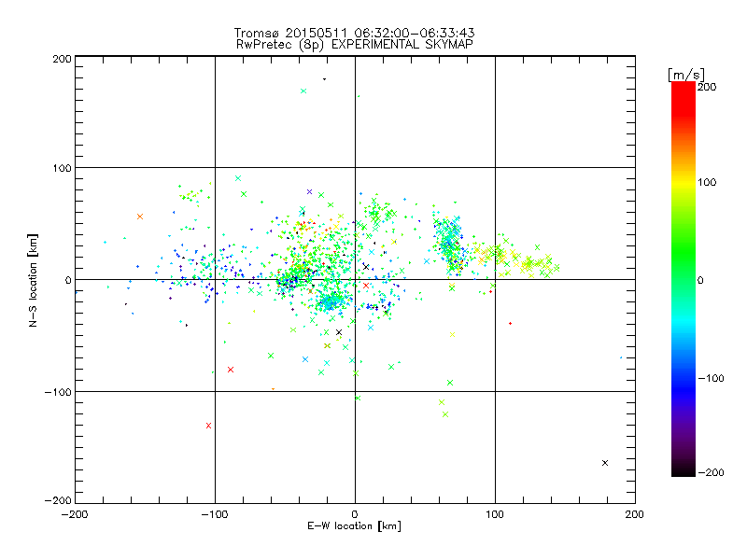Click the subtitle "RwPretec (8p) EXPERIMENTAL SKYMAP"
Viewport: 747px width, 560px height.
[355, 45]
